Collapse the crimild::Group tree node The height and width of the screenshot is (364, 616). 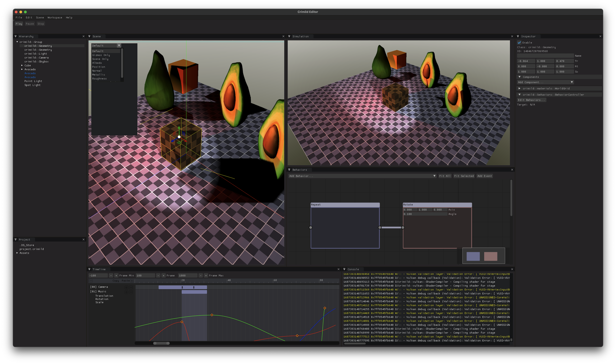point(17,42)
